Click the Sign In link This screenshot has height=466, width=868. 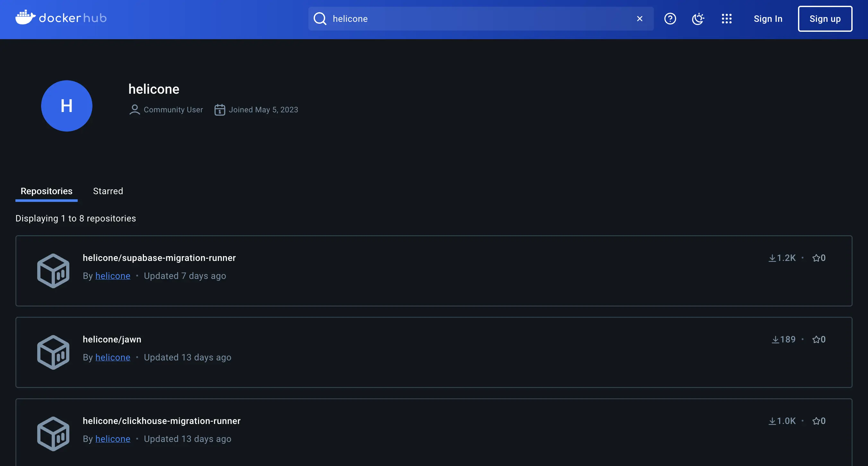click(x=768, y=19)
